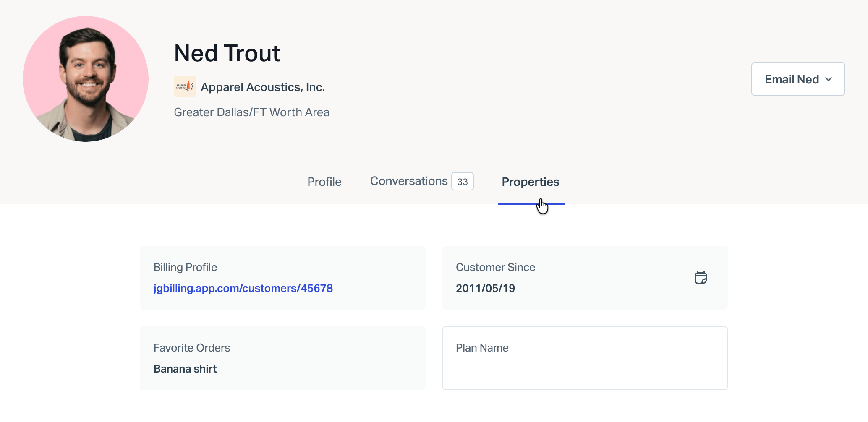The image size is (868, 422).
Task: Click the Billing Profile property label
Action: click(x=185, y=267)
